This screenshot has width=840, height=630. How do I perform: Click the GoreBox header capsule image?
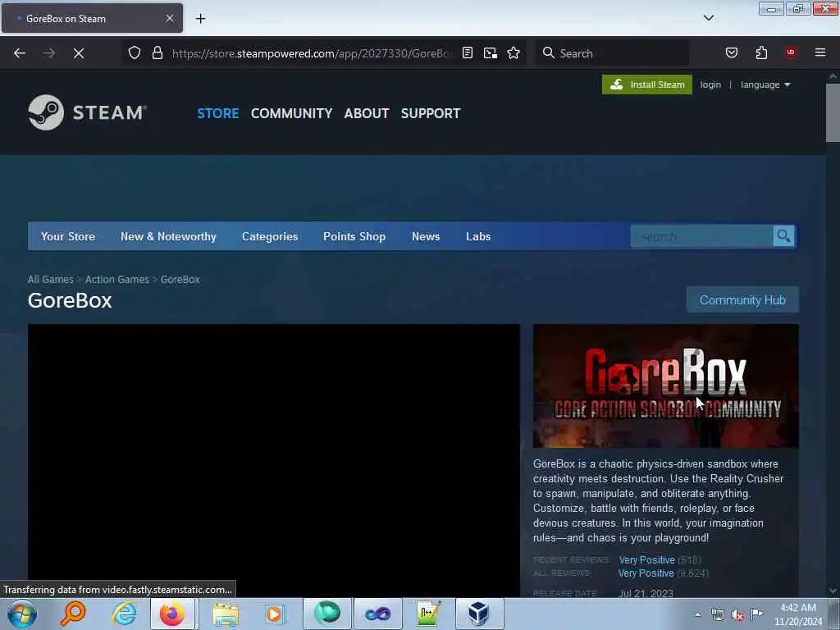pyautogui.click(x=666, y=386)
